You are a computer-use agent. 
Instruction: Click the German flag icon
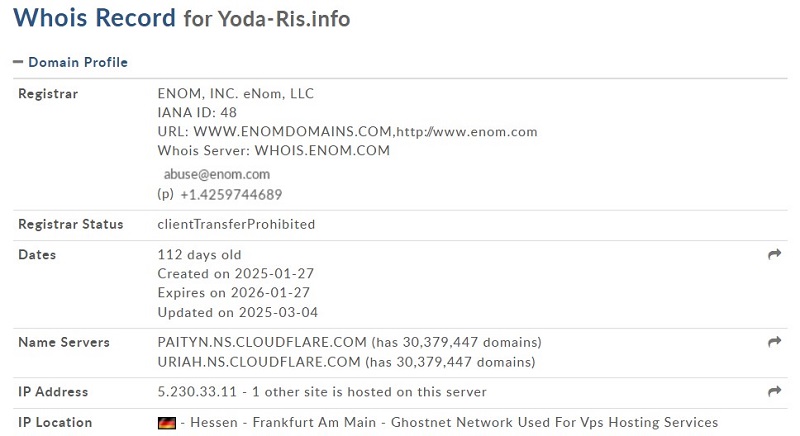(x=167, y=423)
